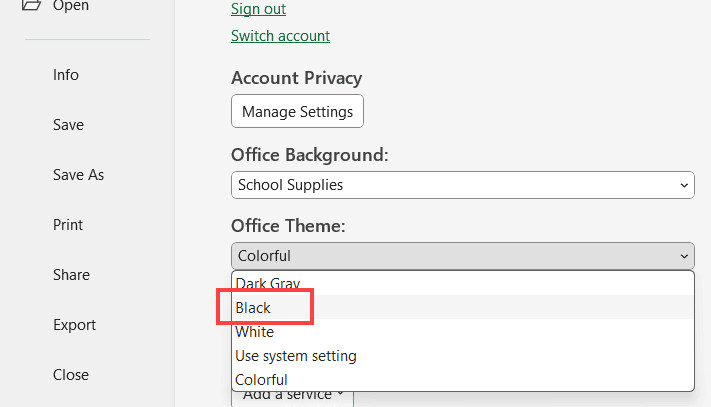Click the Sign out link
The image size is (711, 407).
pyautogui.click(x=258, y=9)
